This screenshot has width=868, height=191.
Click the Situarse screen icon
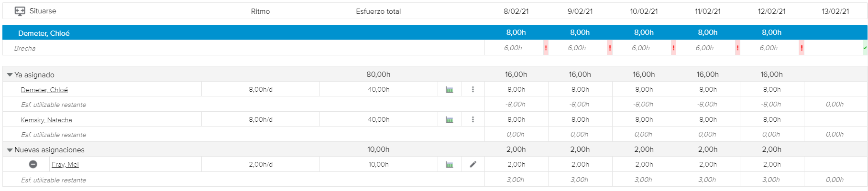[20, 11]
